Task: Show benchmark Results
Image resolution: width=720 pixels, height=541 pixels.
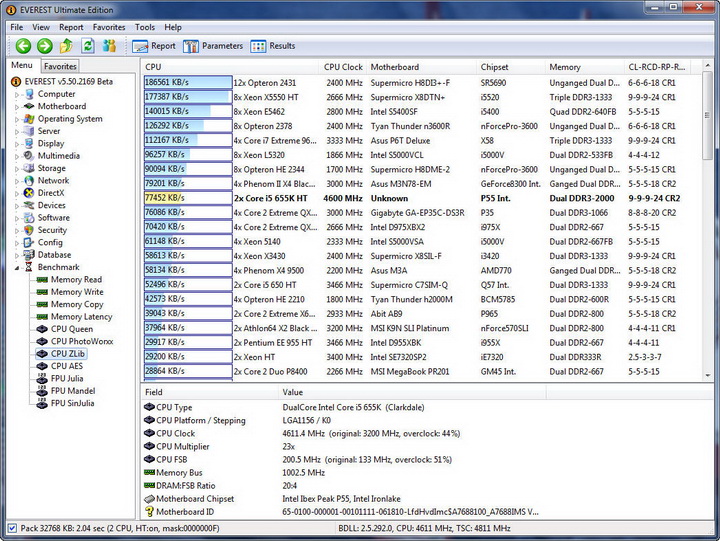Action: [273, 46]
